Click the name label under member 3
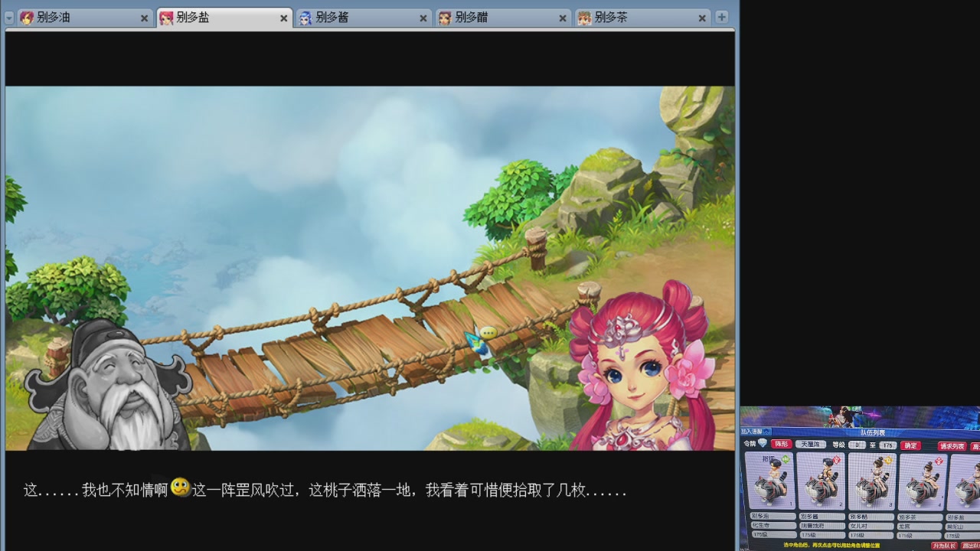 871,517
